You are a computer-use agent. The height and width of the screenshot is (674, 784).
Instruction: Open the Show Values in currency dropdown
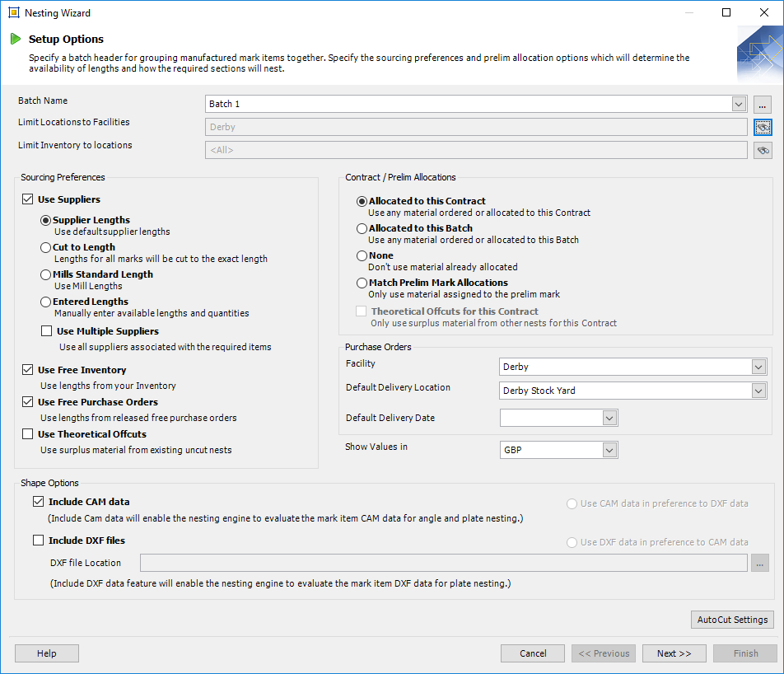pos(609,450)
